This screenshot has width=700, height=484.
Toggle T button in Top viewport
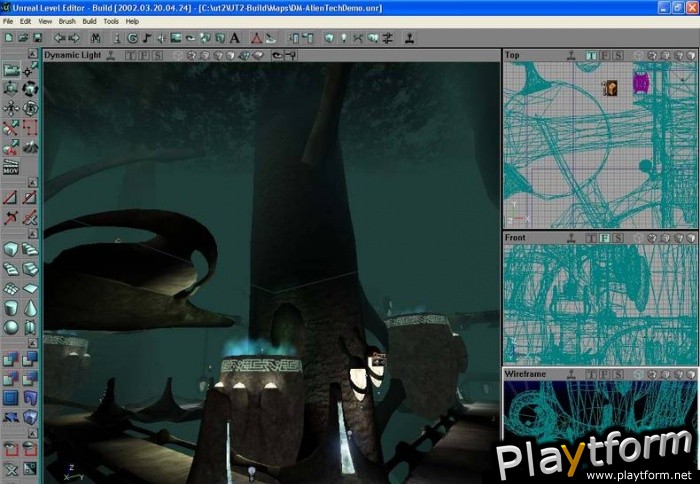tap(591, 56)
